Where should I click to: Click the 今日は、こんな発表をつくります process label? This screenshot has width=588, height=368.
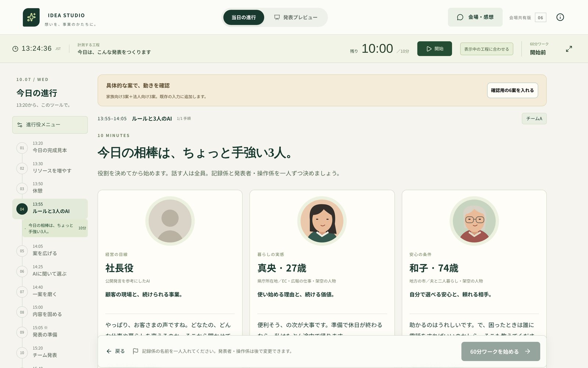(x=114, y=52)
